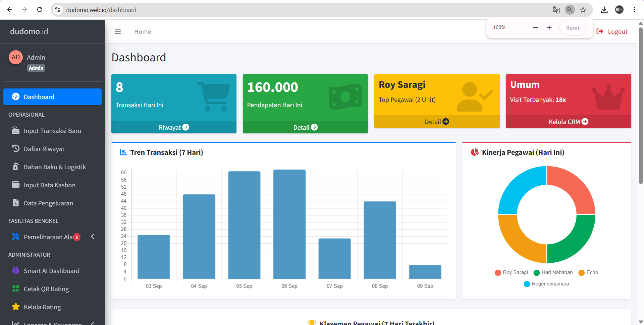Image resolution: width=644 pixels, height=325 pixels.
Task: Click the AD admin avatar
Action: click(16, 57)
